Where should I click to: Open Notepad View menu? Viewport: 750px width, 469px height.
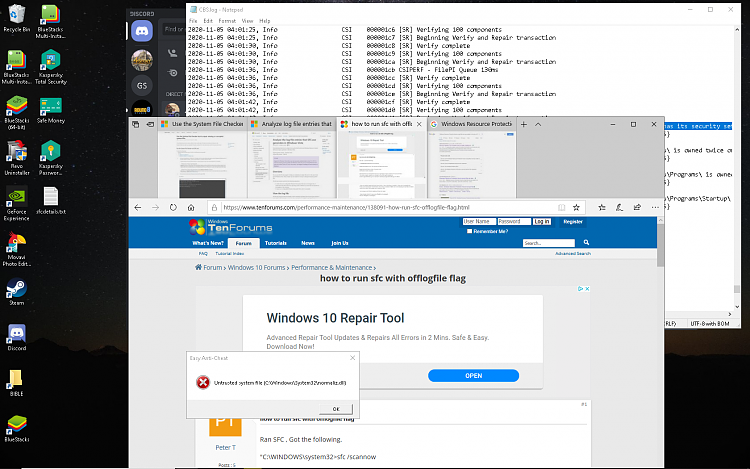coord(247,21)
